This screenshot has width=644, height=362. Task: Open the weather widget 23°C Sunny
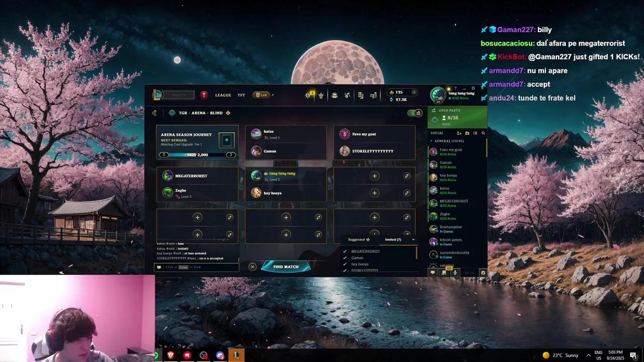click(560, 355)
